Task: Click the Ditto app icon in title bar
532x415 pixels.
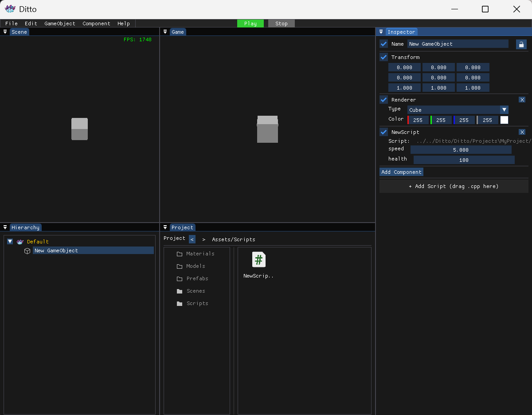Action: [10, 9]
